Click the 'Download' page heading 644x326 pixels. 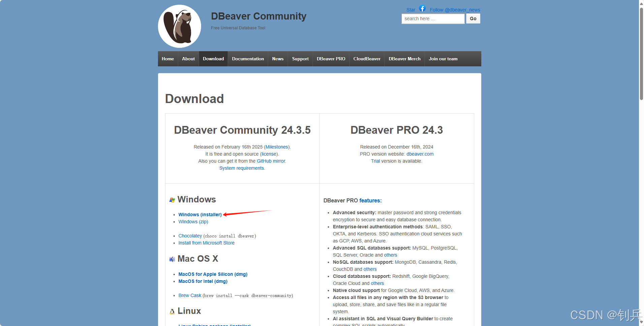(194, 99)
